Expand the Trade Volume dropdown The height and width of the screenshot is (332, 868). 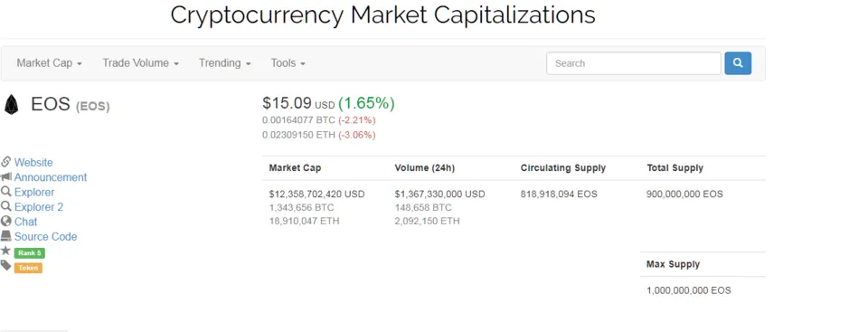[141, 63]
